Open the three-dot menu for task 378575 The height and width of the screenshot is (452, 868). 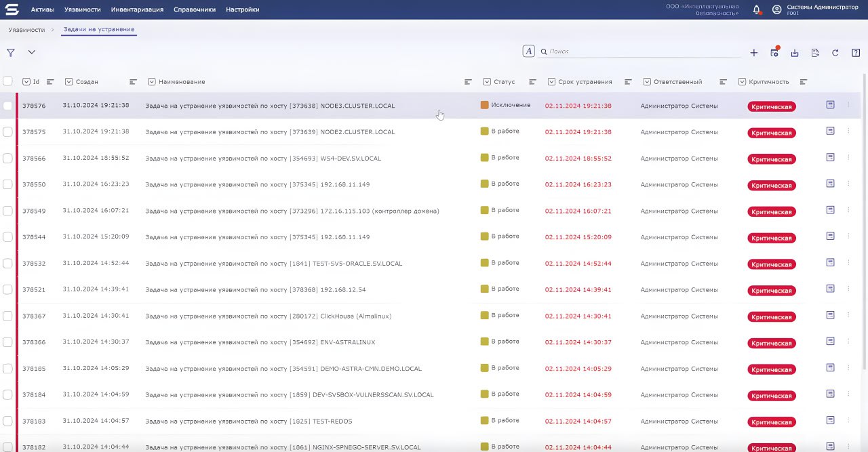pyautogui.click(x=848, y=131)
